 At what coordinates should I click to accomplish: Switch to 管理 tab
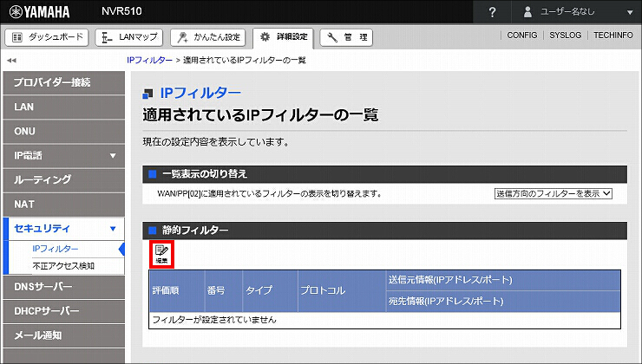coord(346,37)
